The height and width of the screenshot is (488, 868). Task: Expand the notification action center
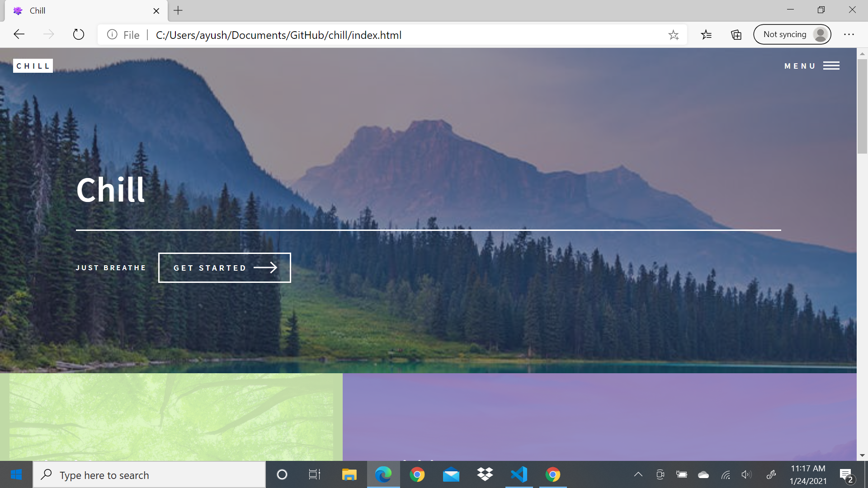(x=846, y=474)
